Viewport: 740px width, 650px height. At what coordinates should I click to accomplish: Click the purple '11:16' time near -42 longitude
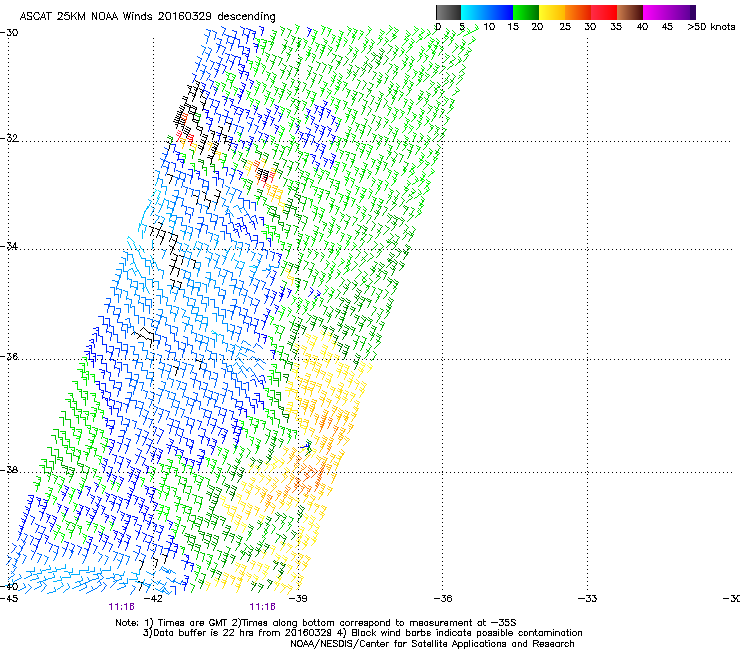click(x=121, y=607)
